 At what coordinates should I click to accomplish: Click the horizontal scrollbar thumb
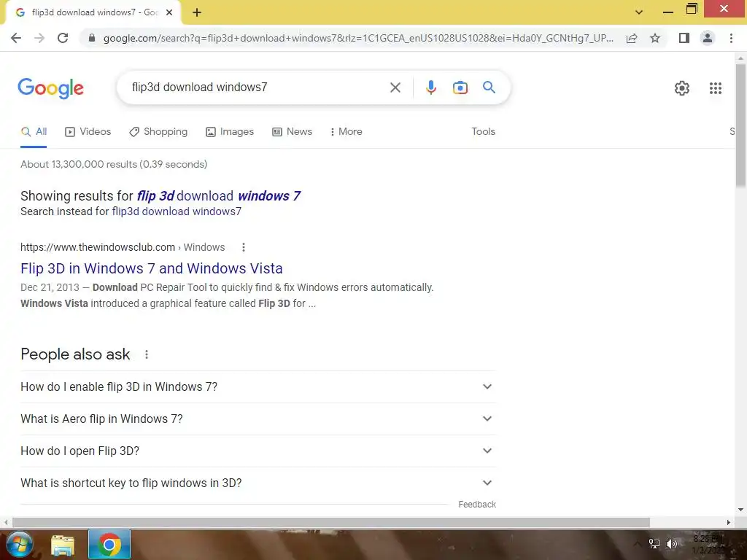(x=330, y=522)
